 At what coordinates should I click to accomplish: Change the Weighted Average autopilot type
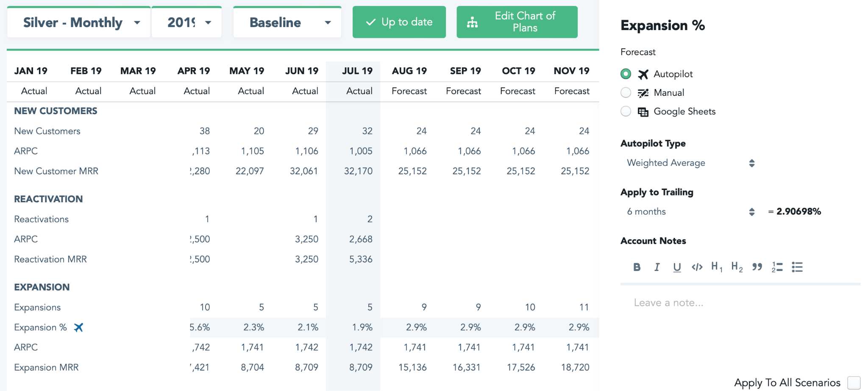690,163
